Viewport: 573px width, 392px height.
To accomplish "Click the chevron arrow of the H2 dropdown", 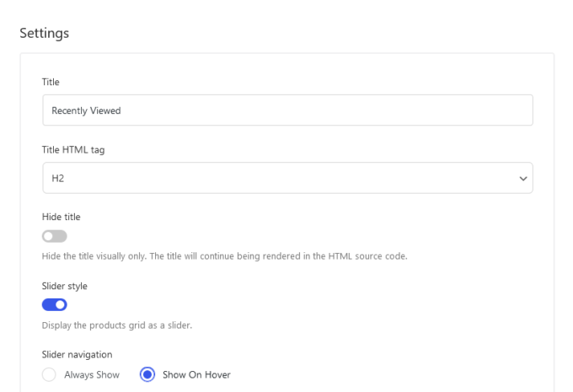I will (523, 179).
